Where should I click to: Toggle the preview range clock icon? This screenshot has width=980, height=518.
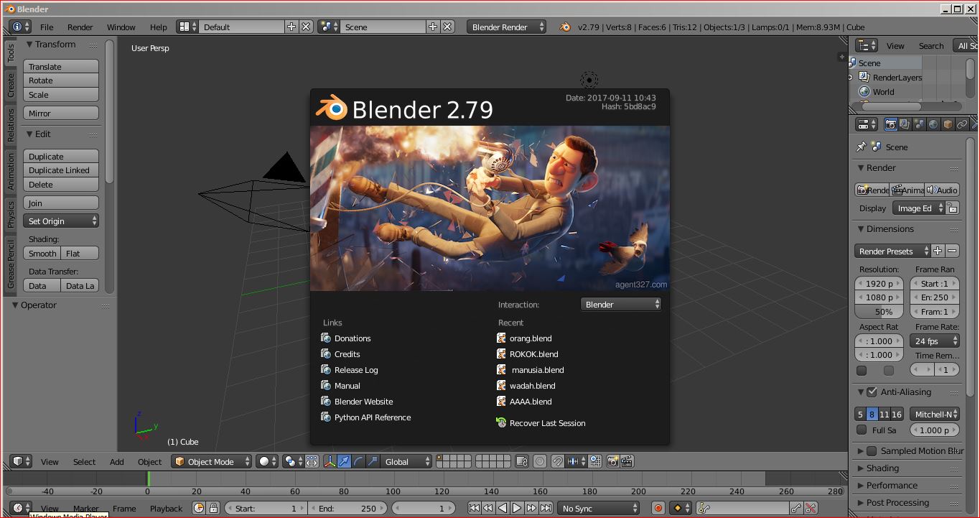click(x=199, y=508)
